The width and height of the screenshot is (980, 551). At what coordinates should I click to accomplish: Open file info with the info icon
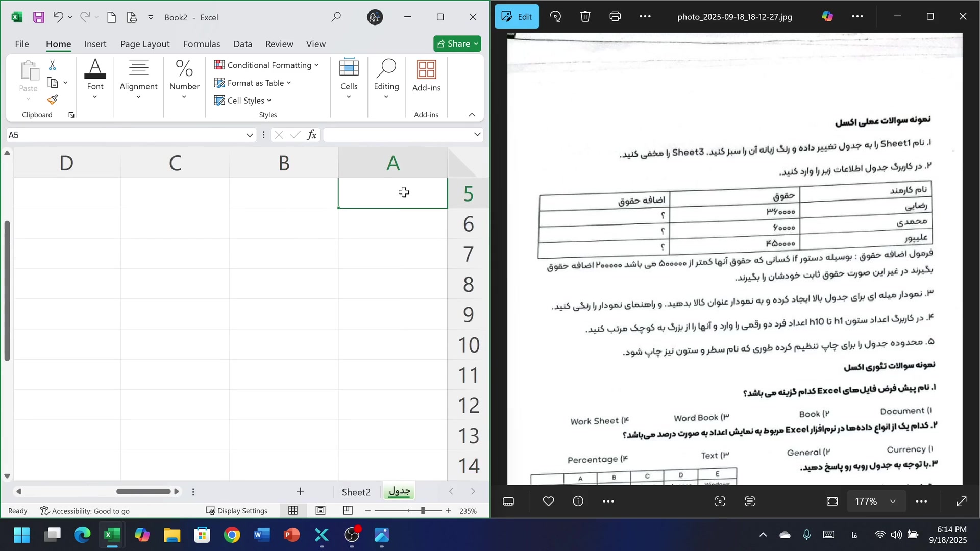(x=578, y=502)
